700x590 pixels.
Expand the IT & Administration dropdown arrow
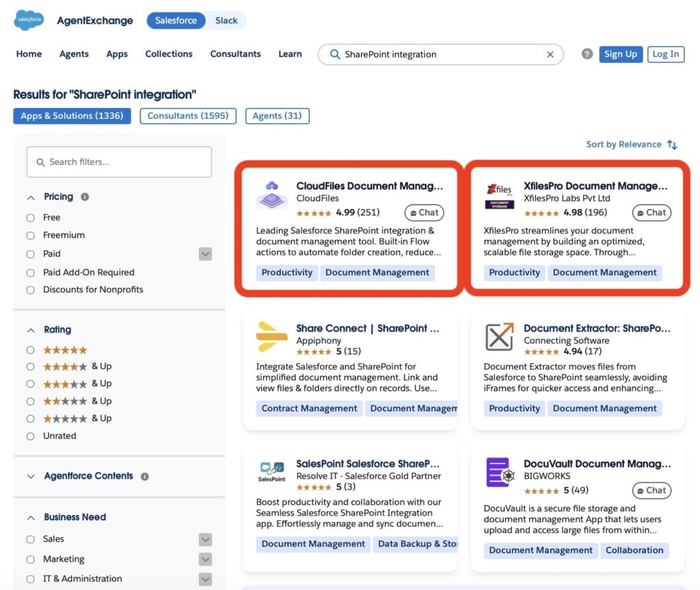(205, 579)
